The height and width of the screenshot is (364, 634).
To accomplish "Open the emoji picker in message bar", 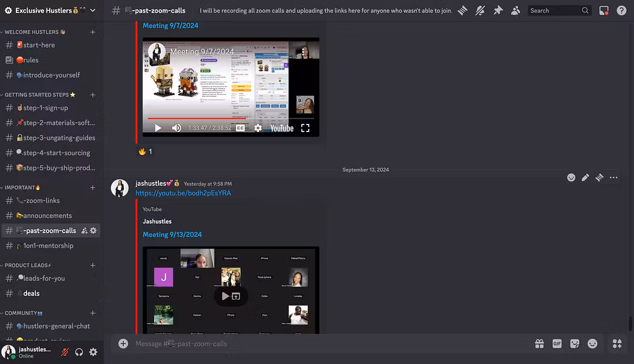I will point(592,343).
